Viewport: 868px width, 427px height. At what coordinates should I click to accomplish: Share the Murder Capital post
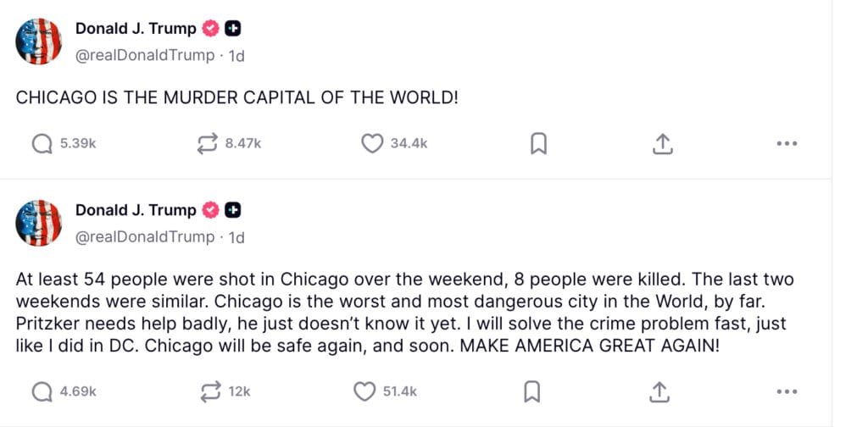click(x=662, y=144)
